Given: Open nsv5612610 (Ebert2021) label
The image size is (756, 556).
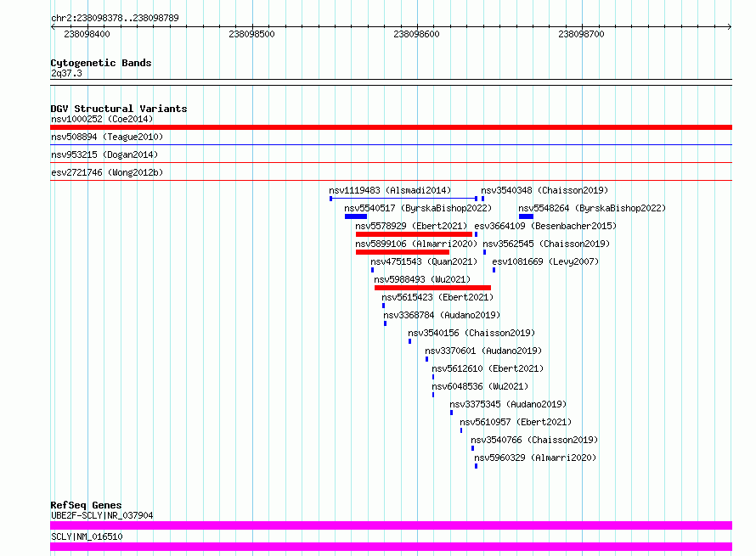Looking at the screenshot, I should pyautogui.click(x=488, y=368).
